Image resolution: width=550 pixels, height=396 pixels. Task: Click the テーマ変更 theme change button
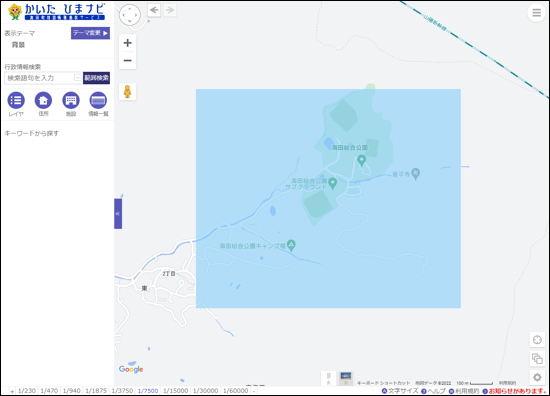click(x=90, y=33)
